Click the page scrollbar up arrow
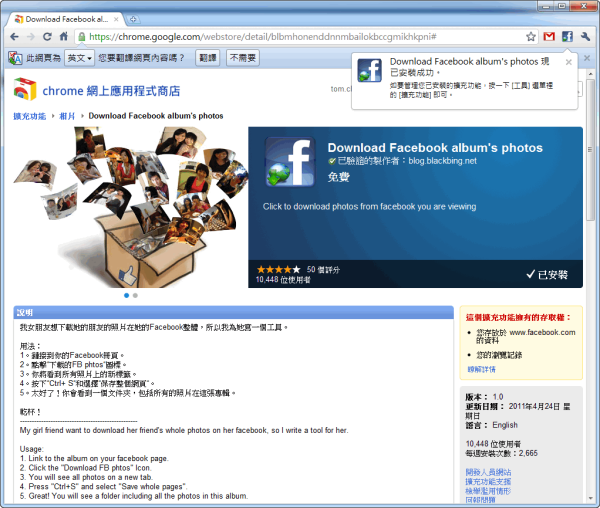The width and height of the screenshot is (600, 508). pyautogui.click(x=591, y=73)
